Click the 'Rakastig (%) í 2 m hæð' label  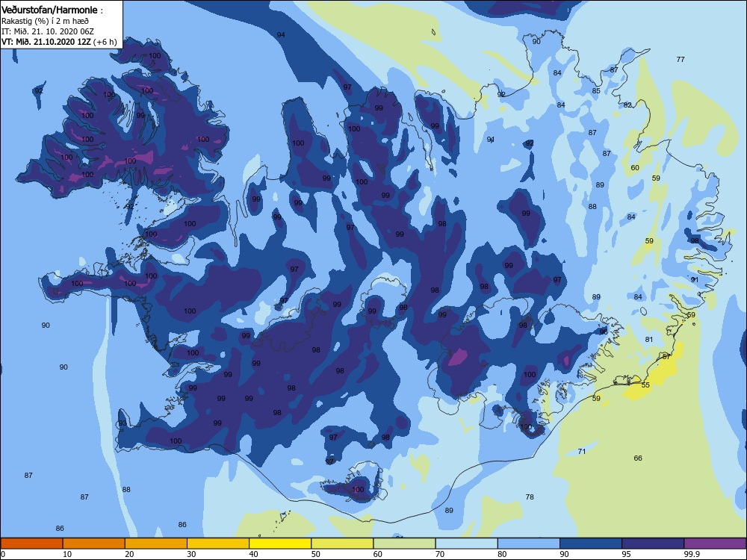click(45, 21)
